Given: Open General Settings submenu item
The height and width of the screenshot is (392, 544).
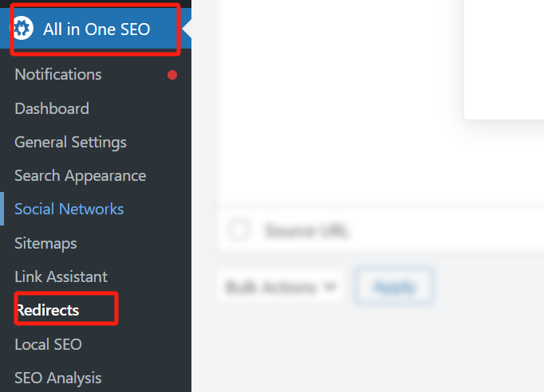Looking at the screenshot, I should (x=70, y=142).
